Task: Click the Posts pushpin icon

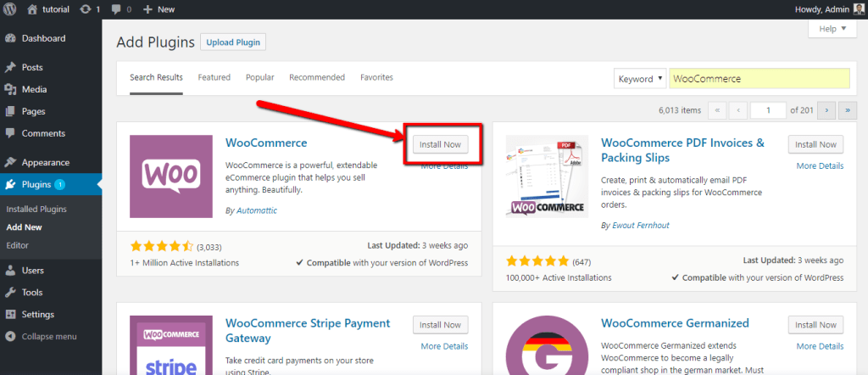Action: click(10, 68)
